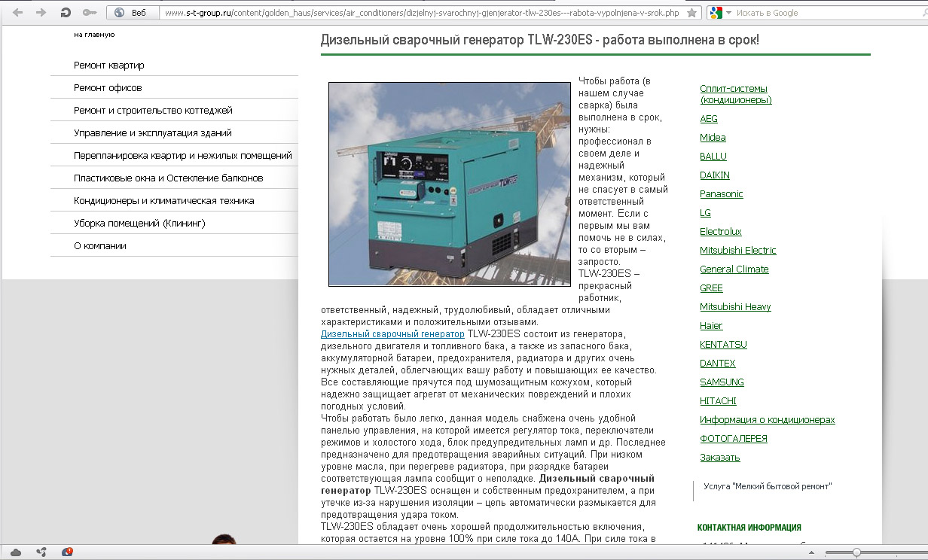Open the HITACHI brand link
Image resolution: width=928 pixels, height=560 pixels.
[718, 401]
